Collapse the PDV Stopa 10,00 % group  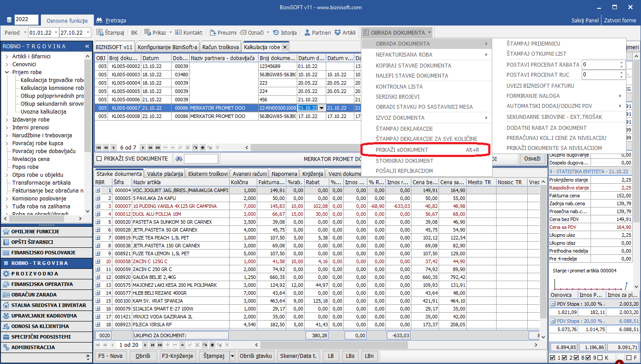[x=553, y=304]
